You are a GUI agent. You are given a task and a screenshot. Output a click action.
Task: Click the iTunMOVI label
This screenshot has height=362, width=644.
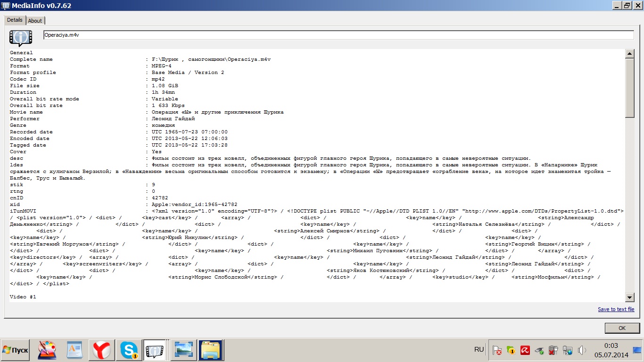click(23, 211)
